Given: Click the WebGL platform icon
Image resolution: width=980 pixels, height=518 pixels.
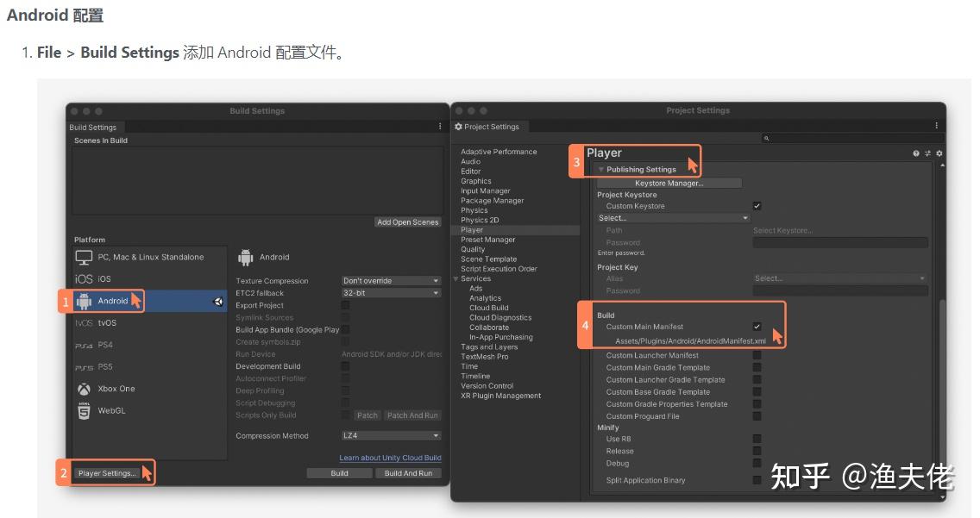Looking at the screenshot, I should click(83, 411).
